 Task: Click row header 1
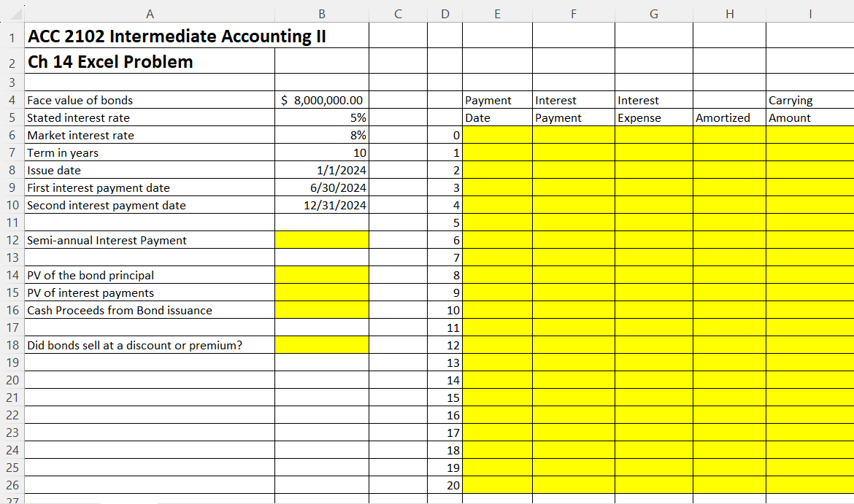tap(12, 35)
